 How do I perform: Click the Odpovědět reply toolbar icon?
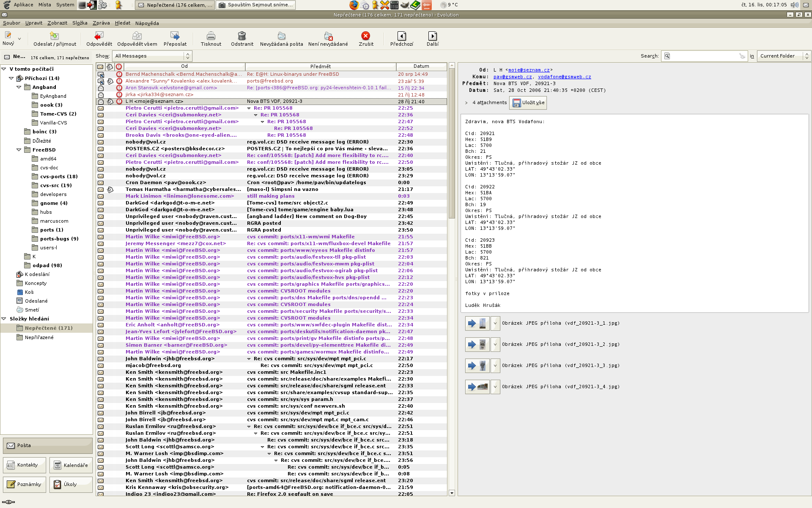pos(99,36)
